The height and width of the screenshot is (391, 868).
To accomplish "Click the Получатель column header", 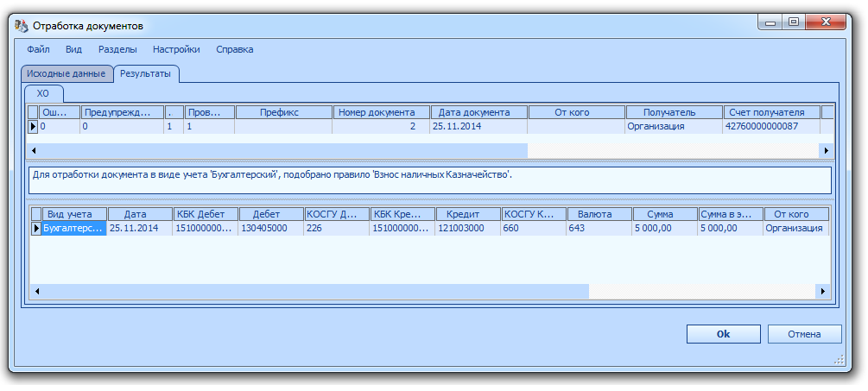I will pos(675,112).
